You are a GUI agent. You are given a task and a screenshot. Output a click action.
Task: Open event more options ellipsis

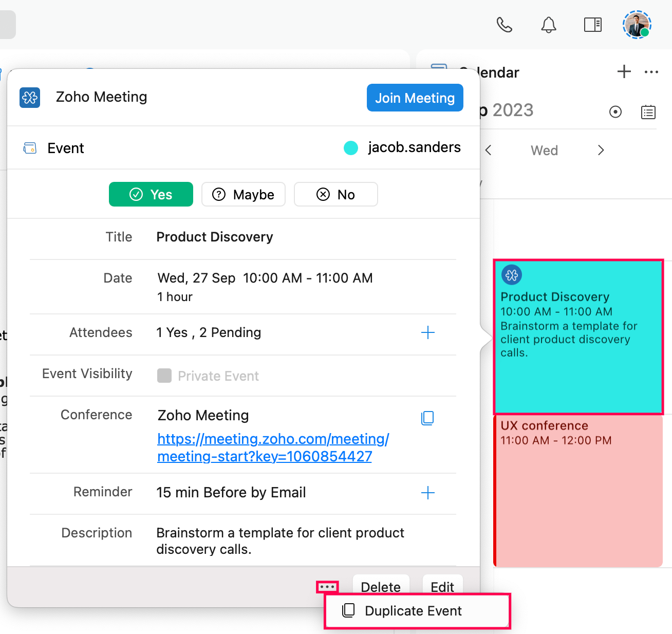[327, 587]
